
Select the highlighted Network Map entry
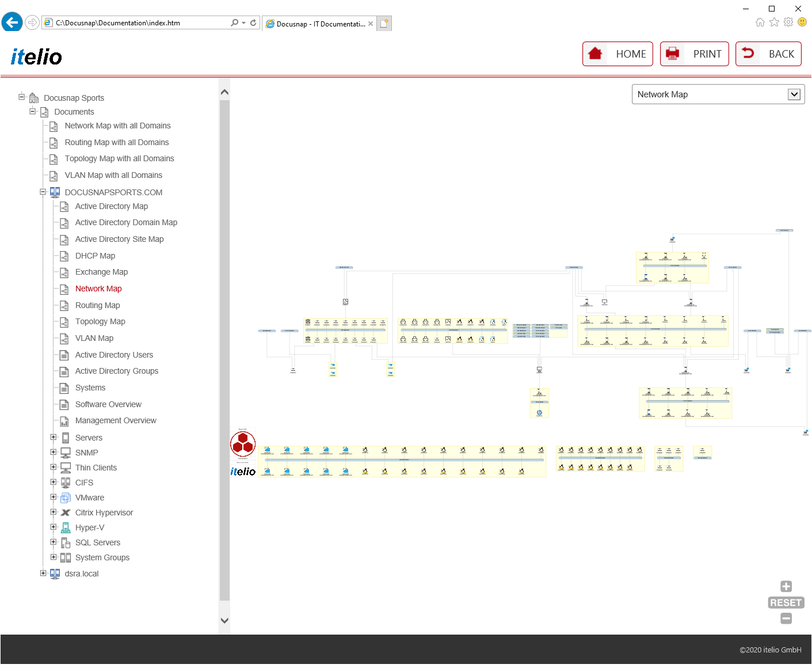coord(98,289)
